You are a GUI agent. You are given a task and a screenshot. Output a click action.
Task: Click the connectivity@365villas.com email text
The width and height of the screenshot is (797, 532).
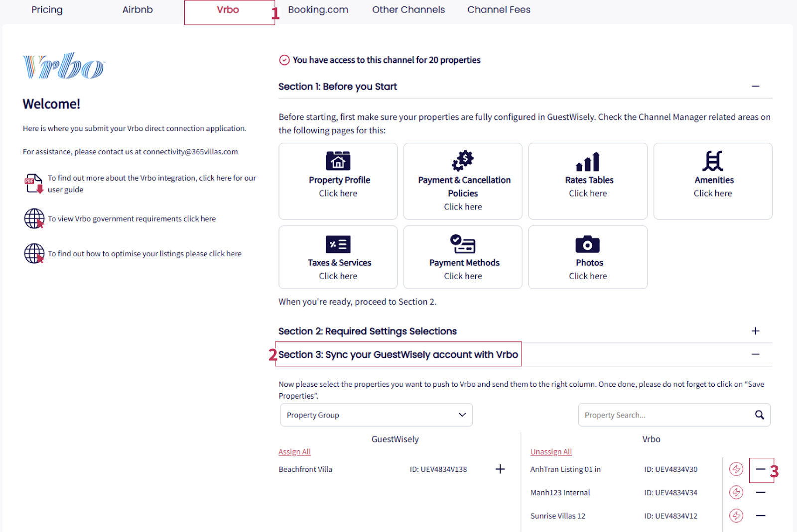(x=190, y=152)
